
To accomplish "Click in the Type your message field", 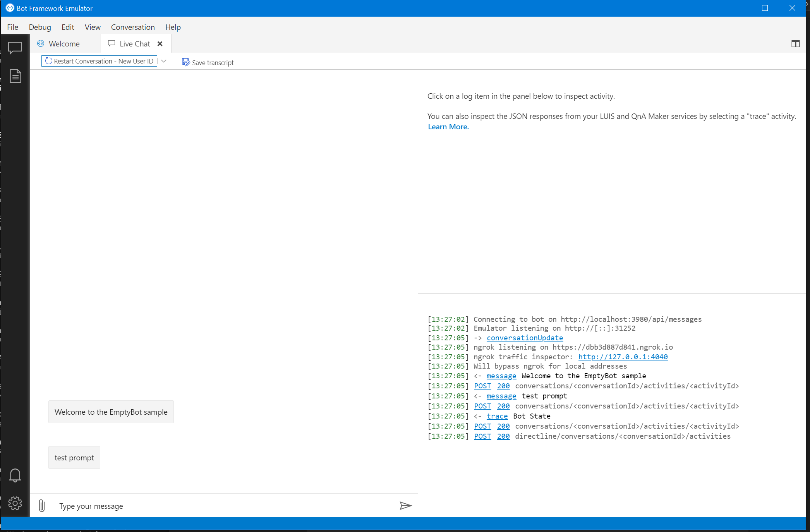I will point(225,506).
